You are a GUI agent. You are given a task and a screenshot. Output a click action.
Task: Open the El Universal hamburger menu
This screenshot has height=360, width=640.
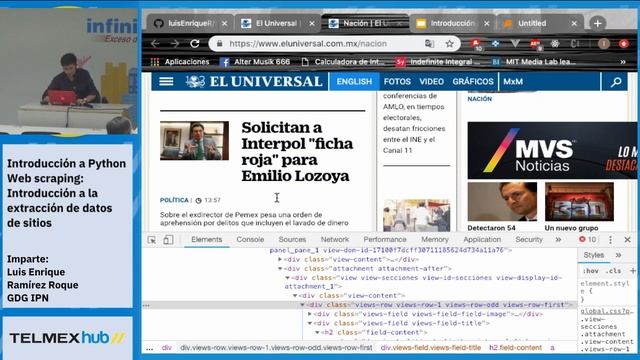click(x=166, y=82)
